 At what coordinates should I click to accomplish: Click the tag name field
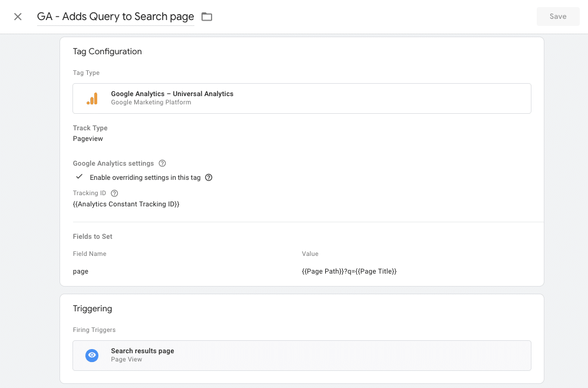[x=115, y=17]
